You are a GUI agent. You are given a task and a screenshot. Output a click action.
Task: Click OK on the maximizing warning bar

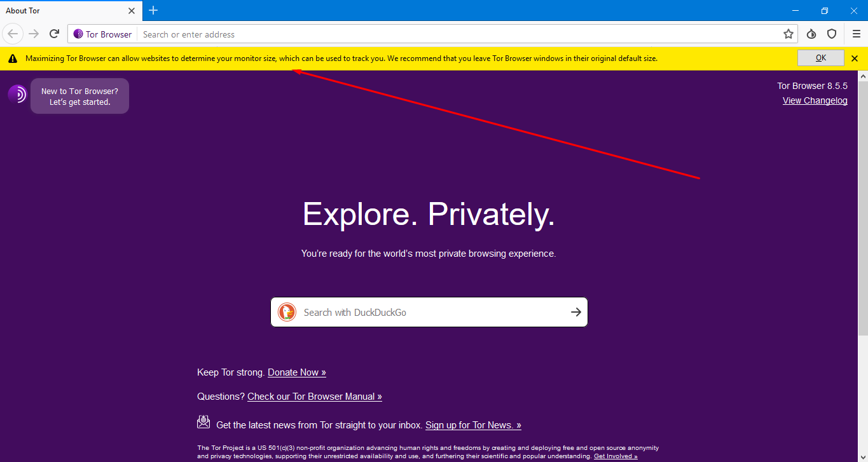(x=821, y=58)
